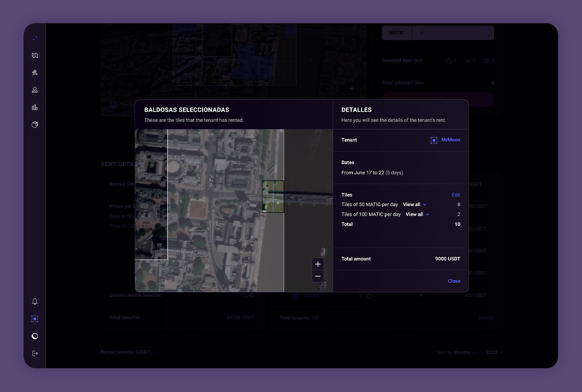This screenshot has height=392, width=582.
Task: Zoom in on the modal map
Action: 318,264
